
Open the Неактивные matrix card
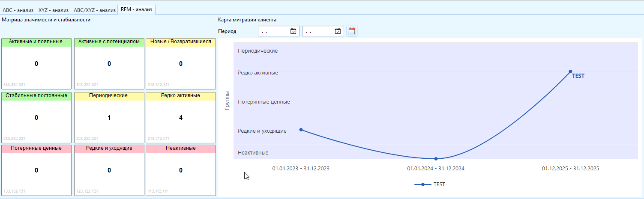point(181,170)
